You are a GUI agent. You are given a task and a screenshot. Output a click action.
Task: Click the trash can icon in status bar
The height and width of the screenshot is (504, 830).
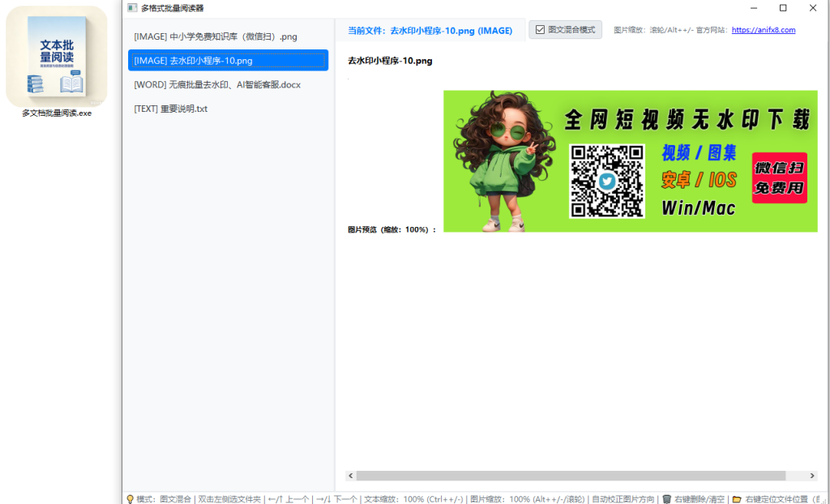point(666,499)
